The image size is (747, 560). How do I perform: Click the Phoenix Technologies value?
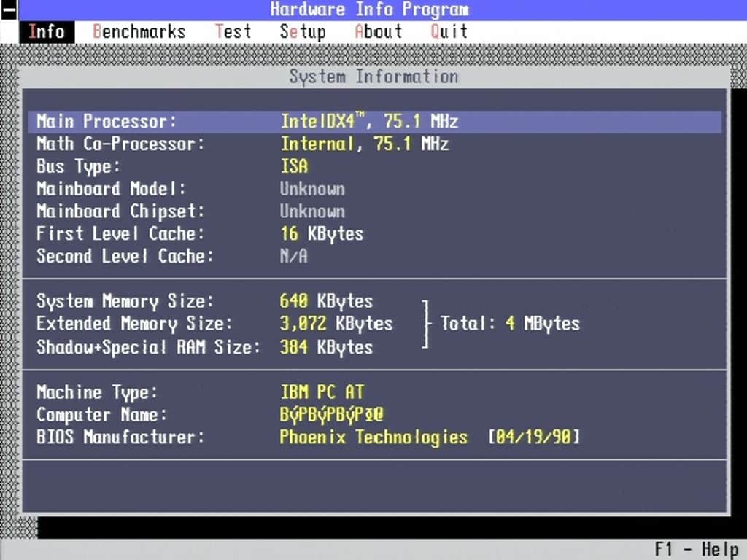pos(373,437)
